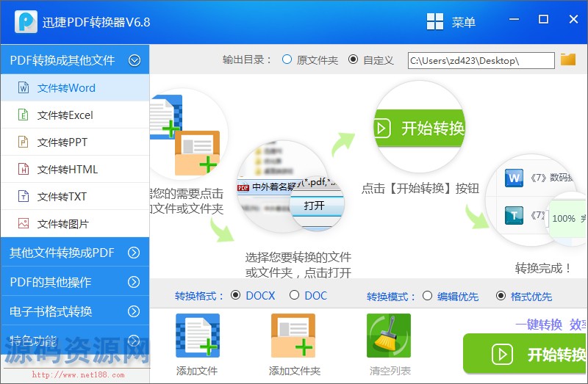Expand 特色功能 section arrow

(134, 340)
